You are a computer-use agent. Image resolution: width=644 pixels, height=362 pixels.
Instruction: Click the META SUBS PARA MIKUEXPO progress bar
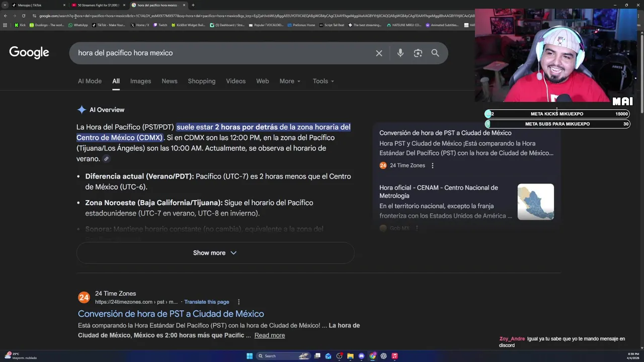pos(557,124)
